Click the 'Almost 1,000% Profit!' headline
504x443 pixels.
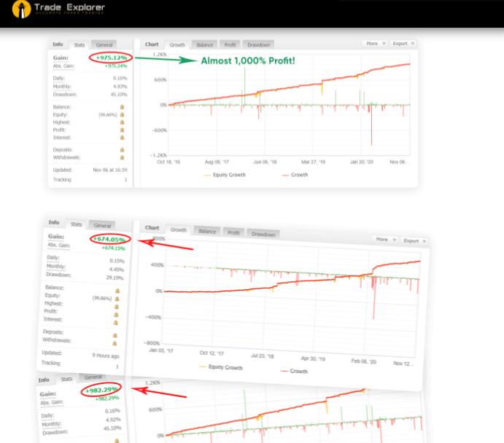[248, 60]
